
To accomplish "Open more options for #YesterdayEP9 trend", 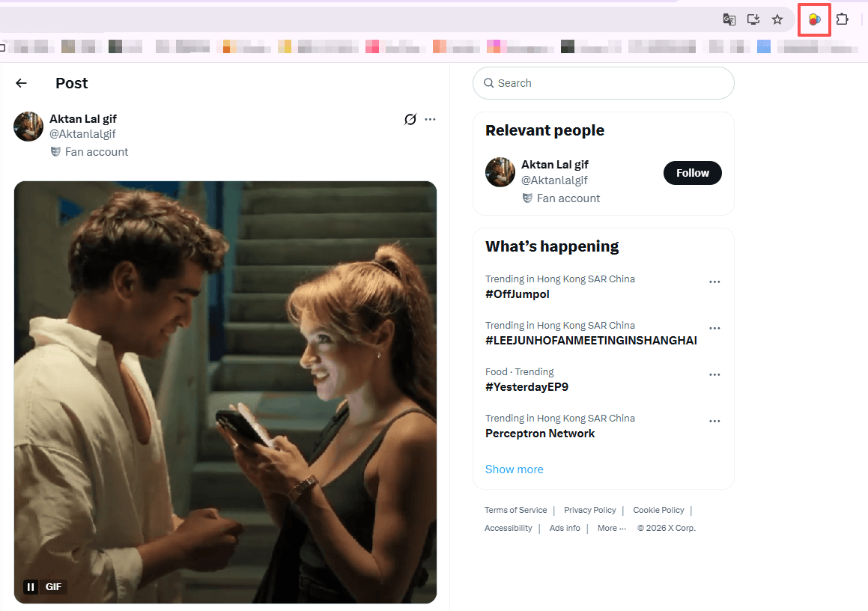I will 714,375.
